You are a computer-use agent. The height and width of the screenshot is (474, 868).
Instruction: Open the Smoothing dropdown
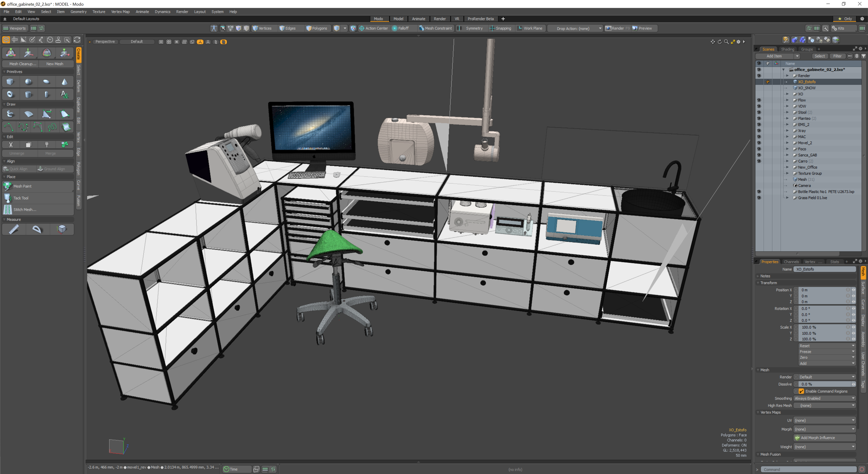pyautogui.click(x=824, y=398)
